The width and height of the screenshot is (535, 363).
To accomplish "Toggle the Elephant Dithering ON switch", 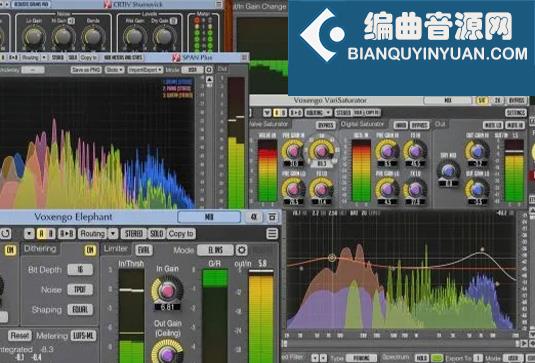I will click(90, 250).
